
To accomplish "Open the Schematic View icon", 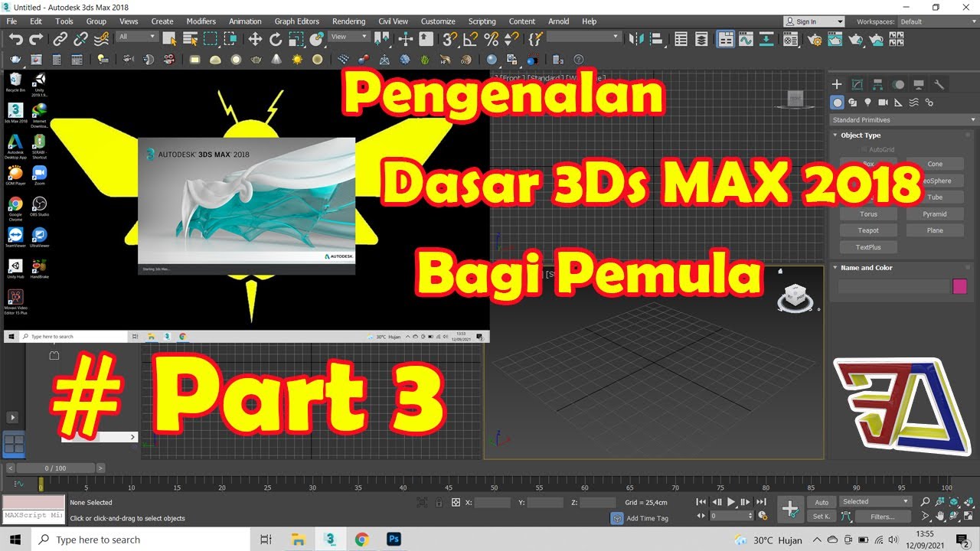I will pyautogui.click(x=766, y=38).
